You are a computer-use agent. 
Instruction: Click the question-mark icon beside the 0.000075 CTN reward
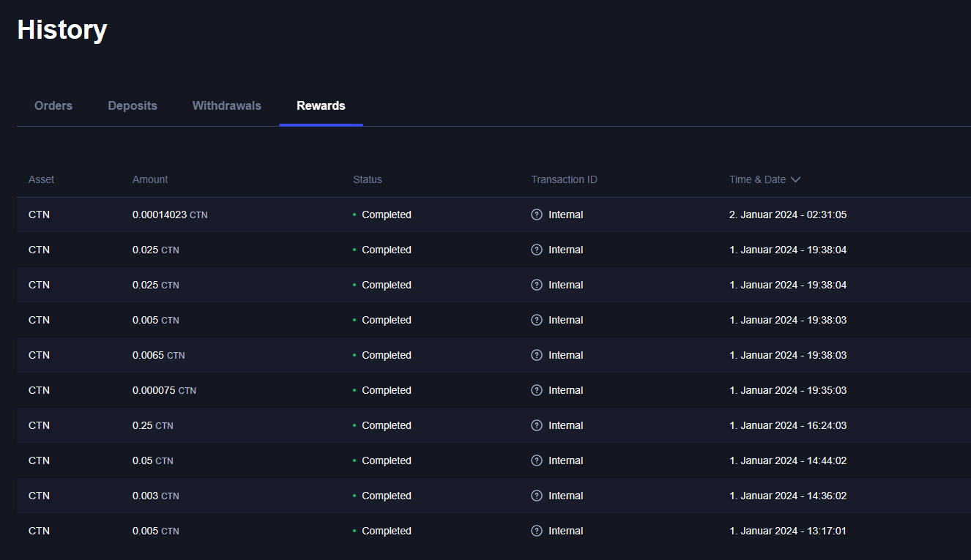click(x=537, y=390)
